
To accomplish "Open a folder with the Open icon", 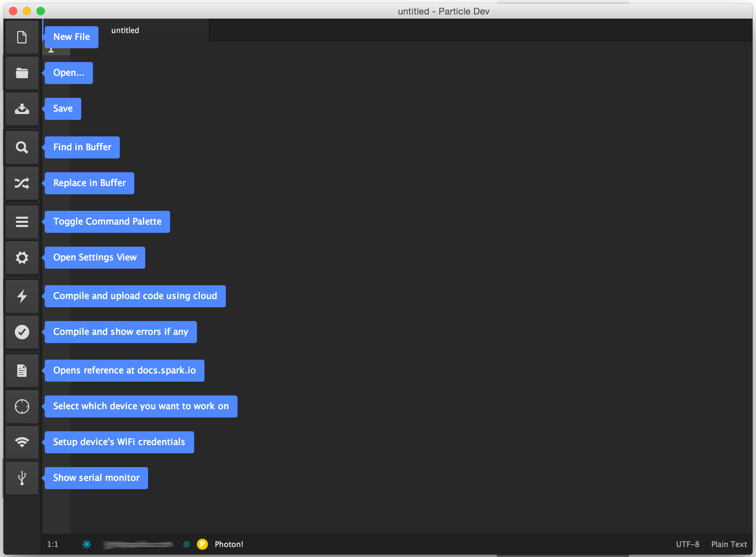I will (22, 73).
